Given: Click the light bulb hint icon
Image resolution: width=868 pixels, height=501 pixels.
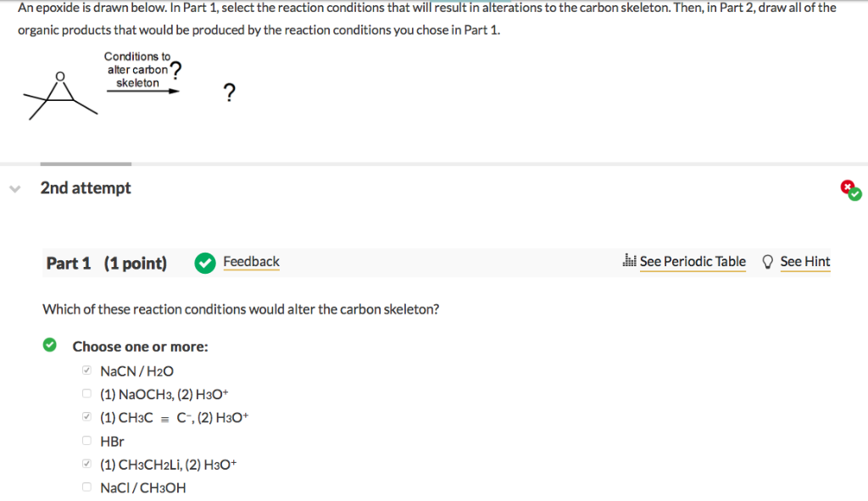Looking at the screenshot, I should click(767, 262).
